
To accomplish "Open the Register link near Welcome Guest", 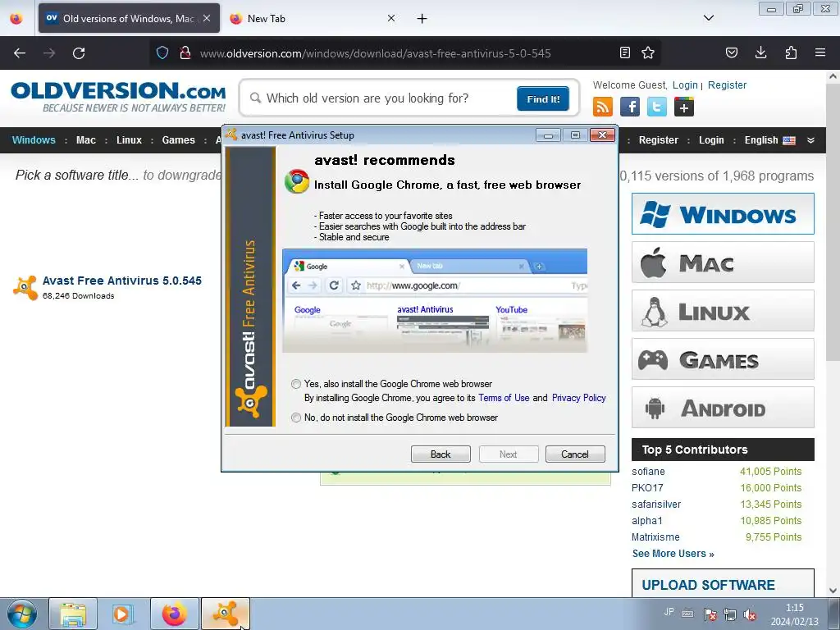I will pos(727,85).
